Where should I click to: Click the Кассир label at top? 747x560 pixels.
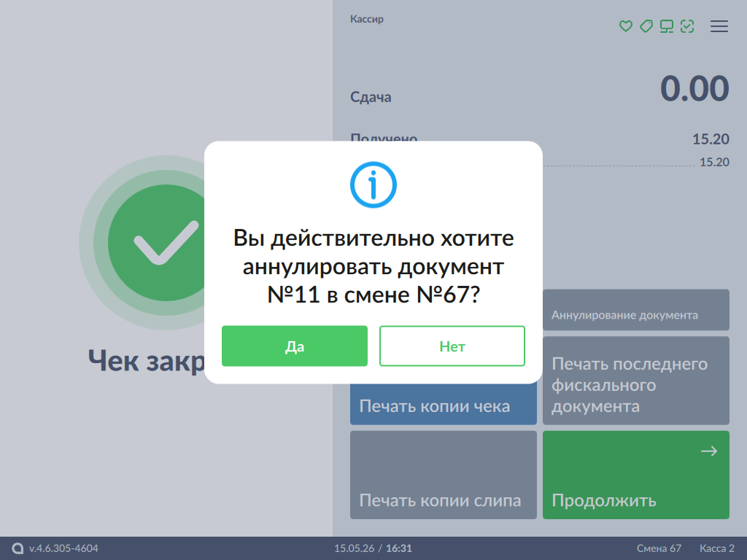click(x=367, y=19)
